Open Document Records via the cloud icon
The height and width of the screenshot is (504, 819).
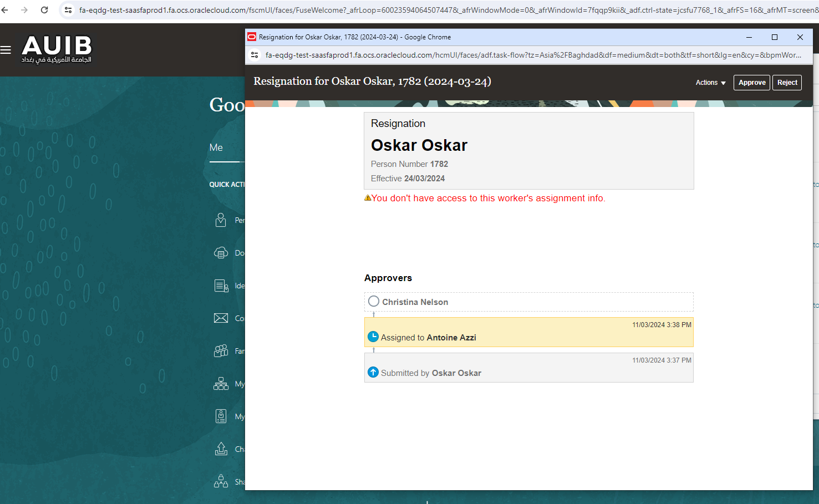221,253
